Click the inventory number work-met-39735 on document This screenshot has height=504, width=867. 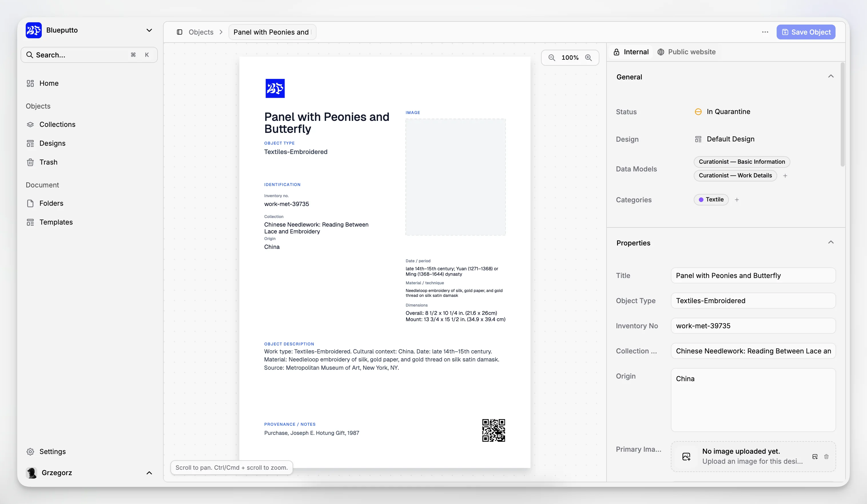[x=286, y=204]
